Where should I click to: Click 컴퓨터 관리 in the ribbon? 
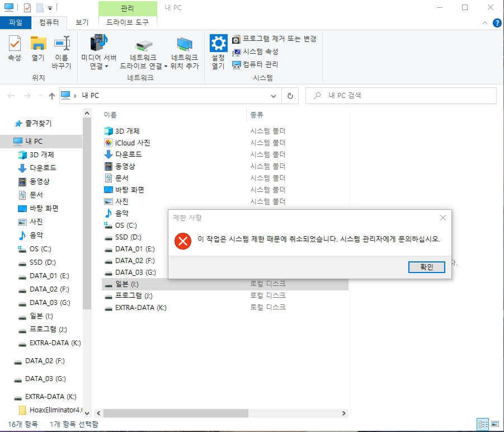tap(255, 64)
